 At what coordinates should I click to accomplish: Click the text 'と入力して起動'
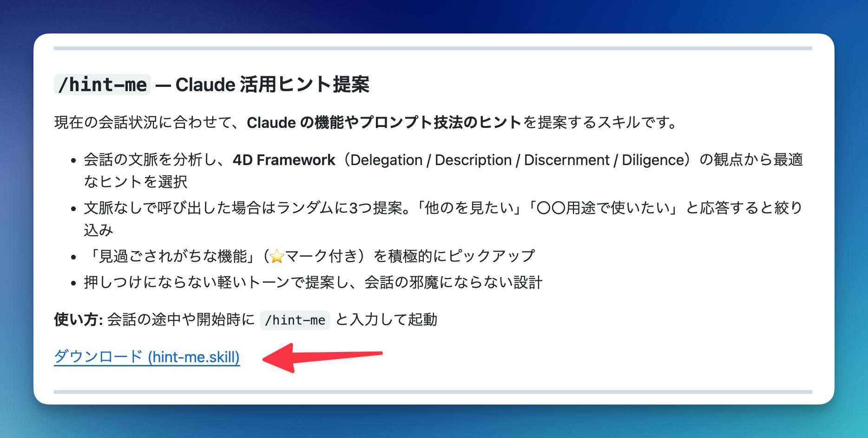386,320
